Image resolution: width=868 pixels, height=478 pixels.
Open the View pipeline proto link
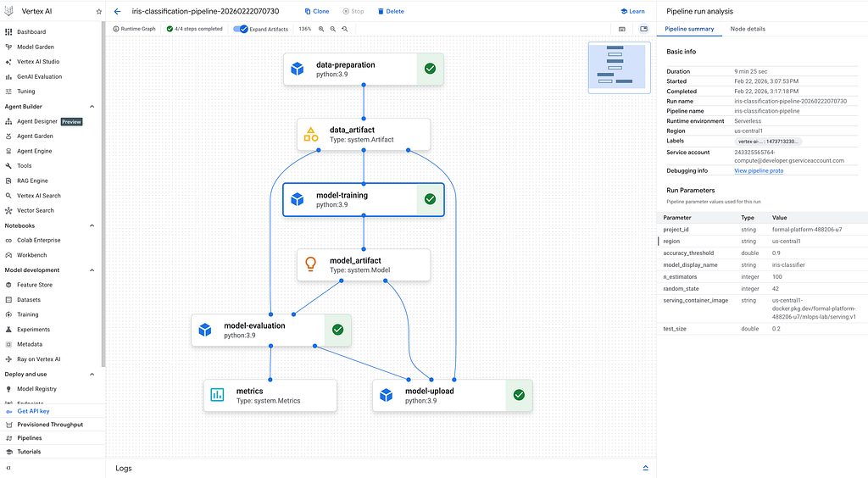759,171
